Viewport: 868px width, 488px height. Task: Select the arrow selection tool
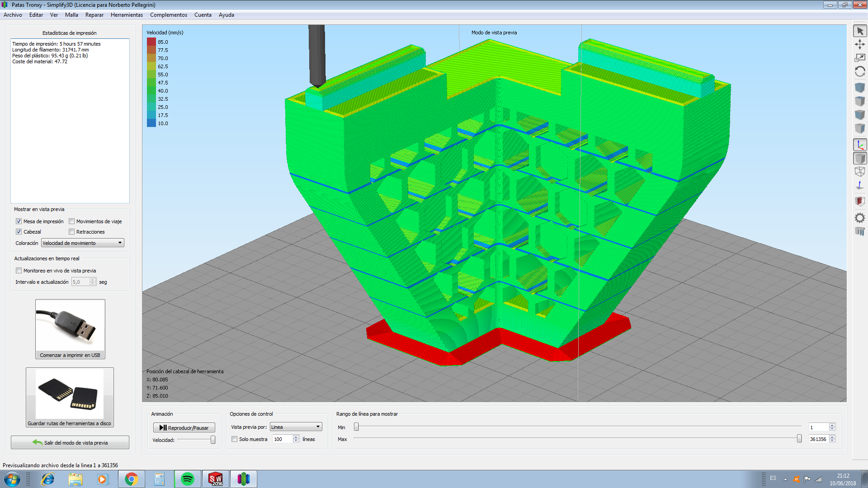(x=860, y=31)
